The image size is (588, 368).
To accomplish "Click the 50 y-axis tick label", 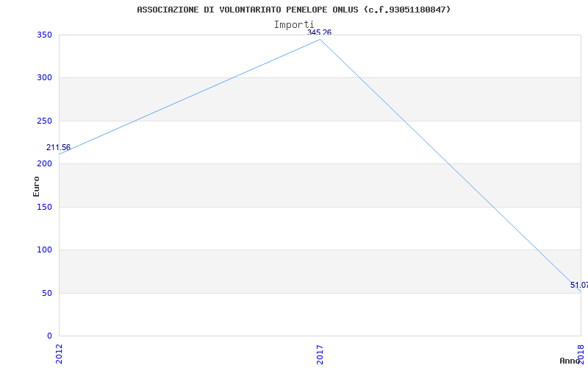I will pos(47,293).
